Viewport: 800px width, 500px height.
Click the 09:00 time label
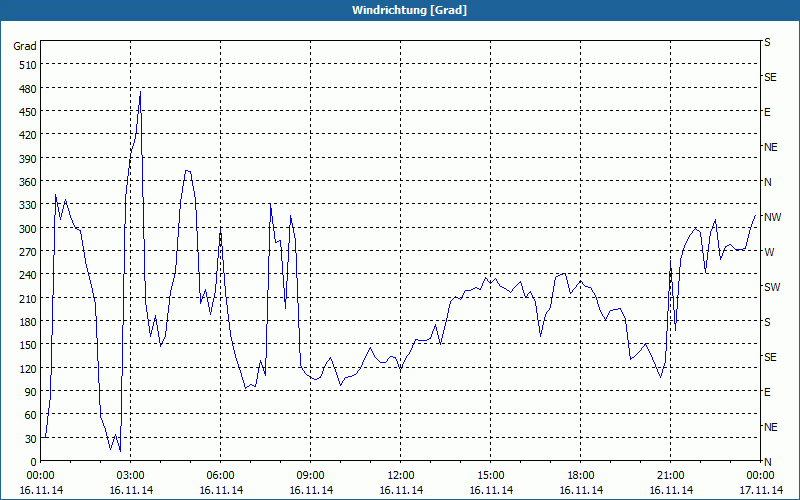click(311, 476)
